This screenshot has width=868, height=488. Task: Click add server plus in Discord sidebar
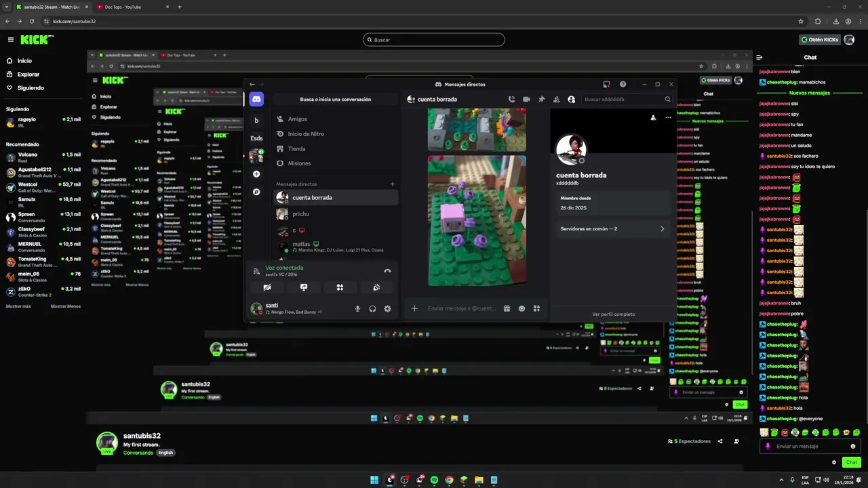[256, 174]
